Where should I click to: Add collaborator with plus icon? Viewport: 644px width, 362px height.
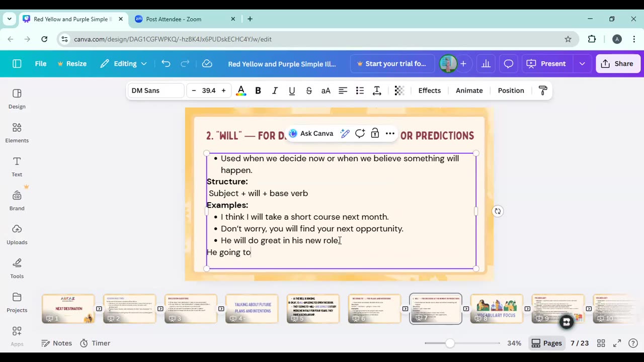[x=463, y=64]
